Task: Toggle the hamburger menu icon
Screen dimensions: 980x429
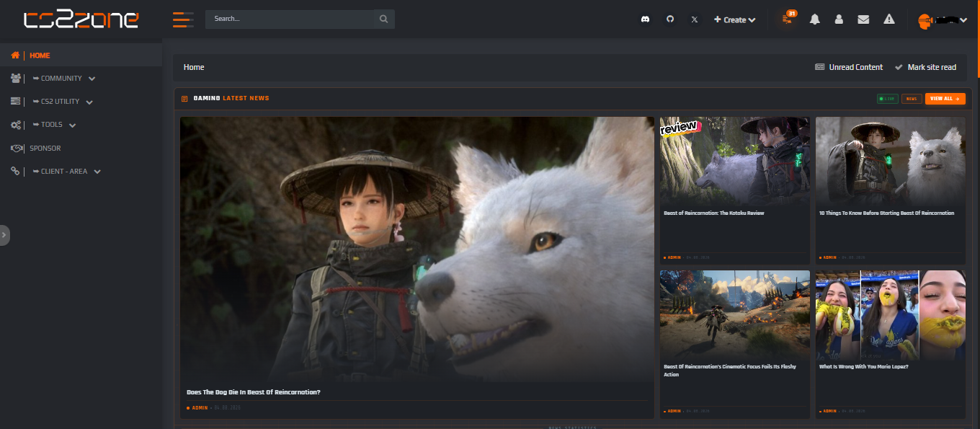Action: click(183, 19)
